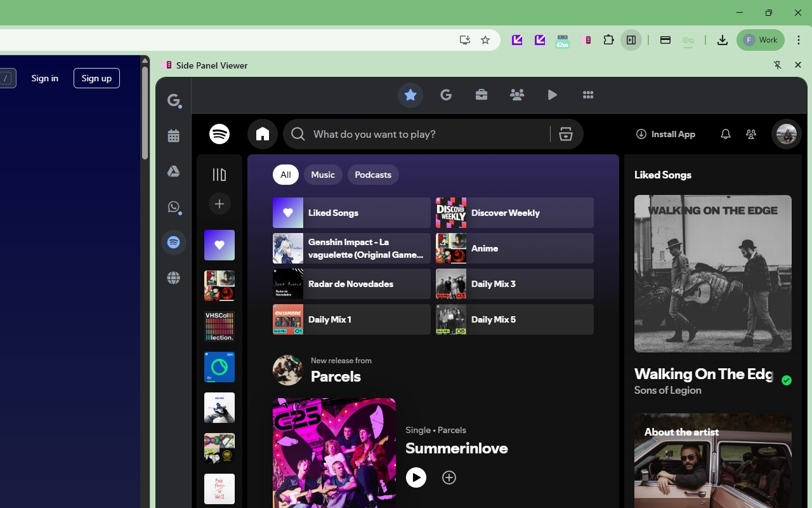
Task: Select the G category tab in the viewer
Action: pyautogui.click(x=446, y=95)
